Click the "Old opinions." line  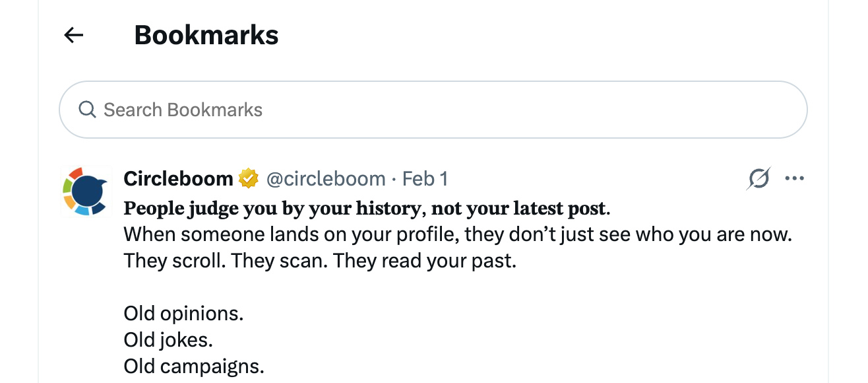point(183,314)
